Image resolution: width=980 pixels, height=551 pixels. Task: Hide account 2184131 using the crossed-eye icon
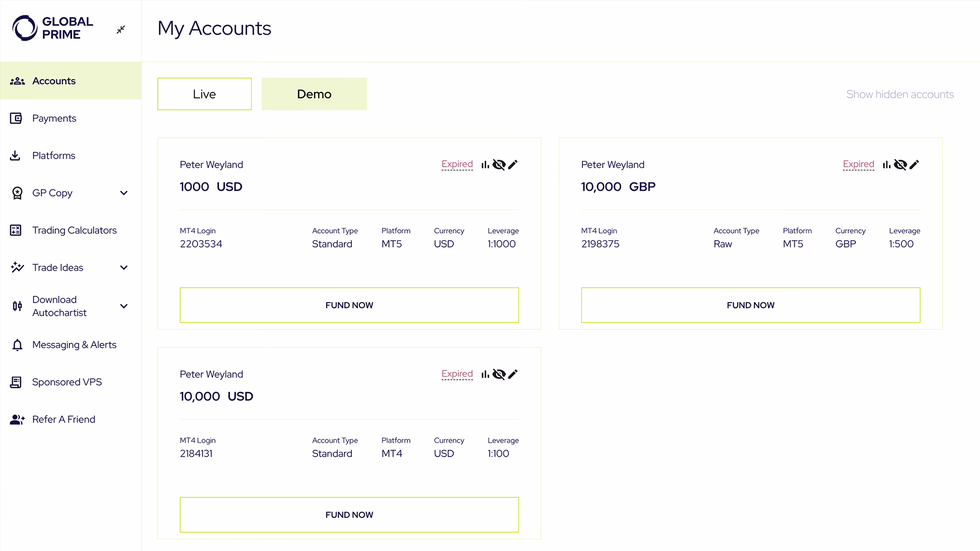[x=499, y=374]
